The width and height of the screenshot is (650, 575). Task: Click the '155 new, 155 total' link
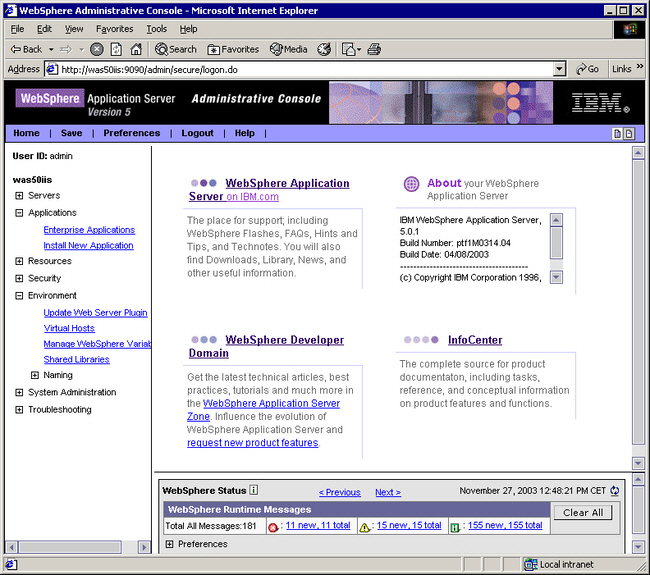(505, 525)
